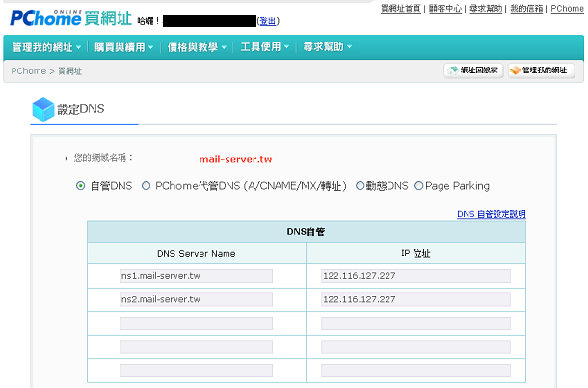Click the red mail-server.tw domain name

tap(235, 159)
